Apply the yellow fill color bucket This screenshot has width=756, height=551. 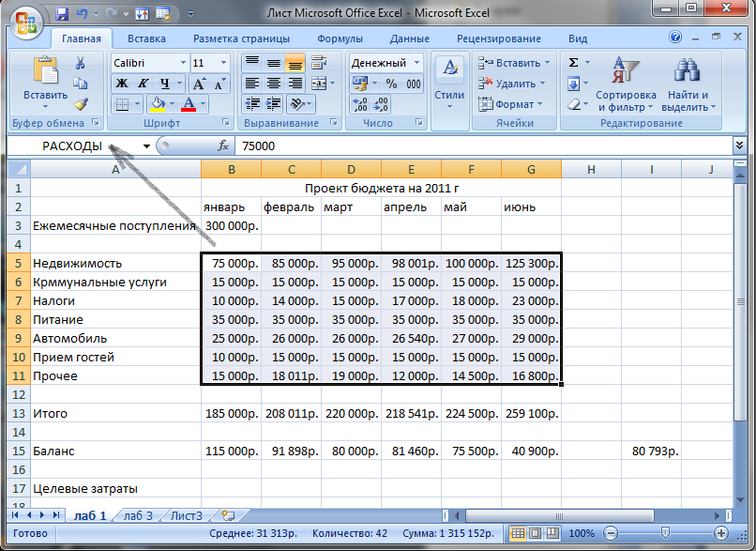[x=158, y=104]
